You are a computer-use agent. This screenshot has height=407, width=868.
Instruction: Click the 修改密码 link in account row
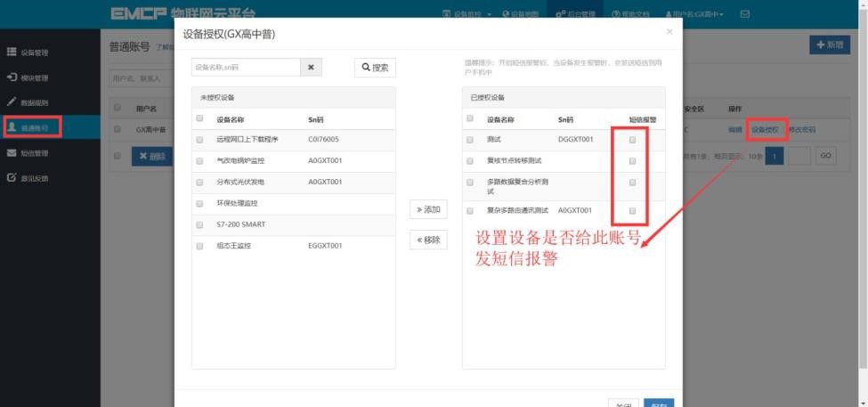pos(801,129)
